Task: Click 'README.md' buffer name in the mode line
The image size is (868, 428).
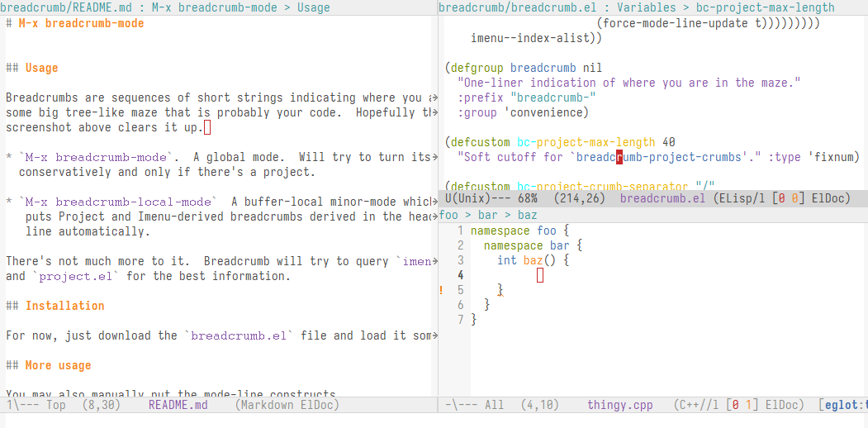Action: click(178, 405)
